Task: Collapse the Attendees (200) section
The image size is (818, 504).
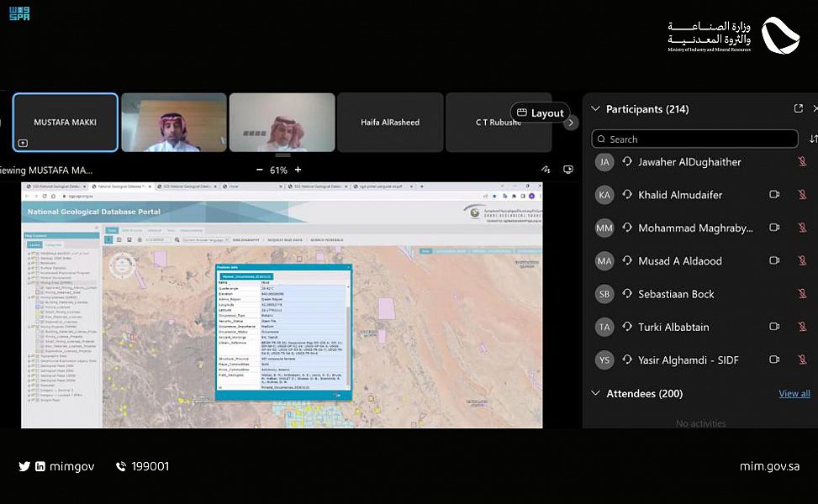Action: coord(595,393)
